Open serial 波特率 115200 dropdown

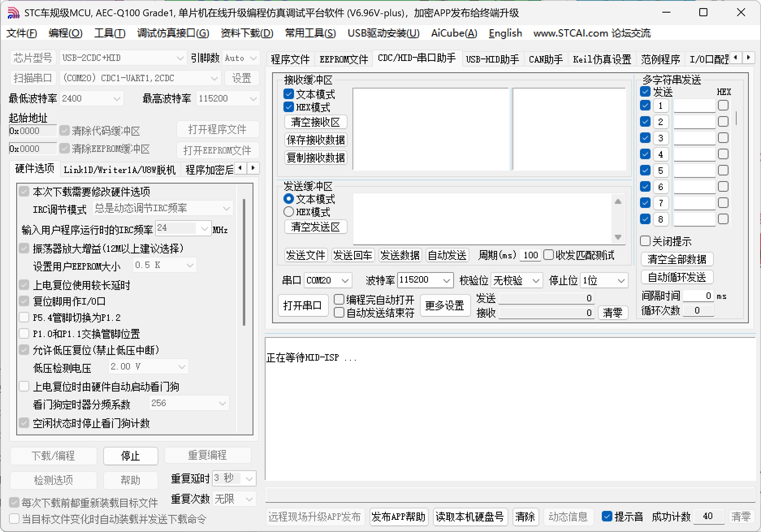coord(425,280)
